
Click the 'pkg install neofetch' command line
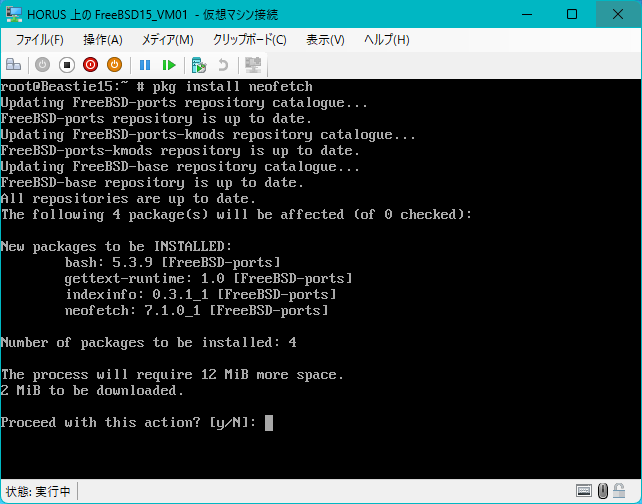click(233, 87)
